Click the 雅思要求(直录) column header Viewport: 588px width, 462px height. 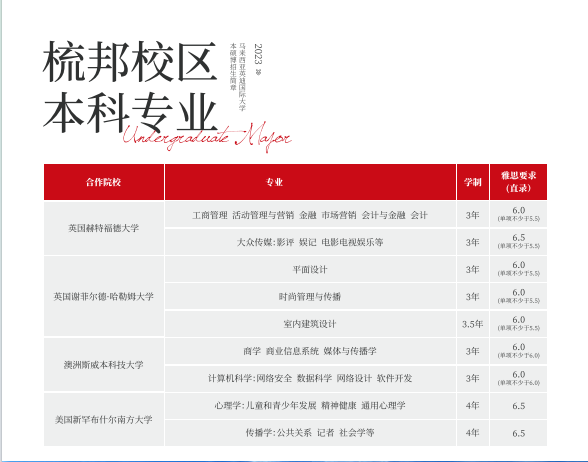(x=518, y=182)
